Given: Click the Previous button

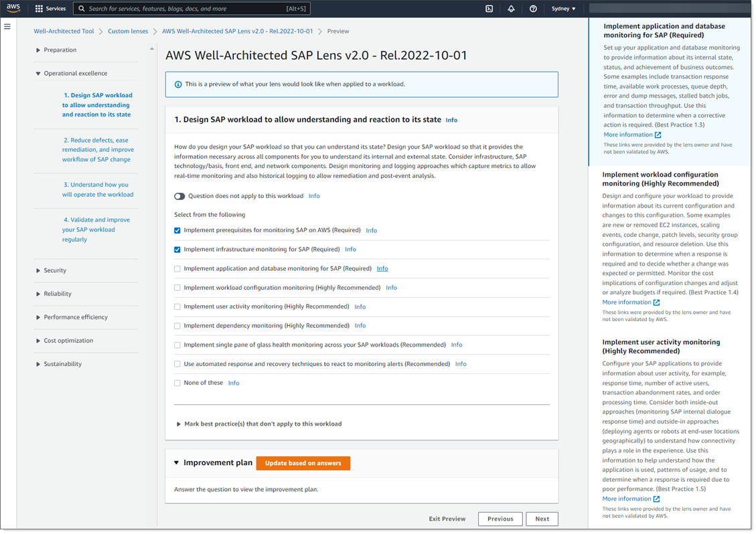Looking at the screenshot, I should [500, 519].
